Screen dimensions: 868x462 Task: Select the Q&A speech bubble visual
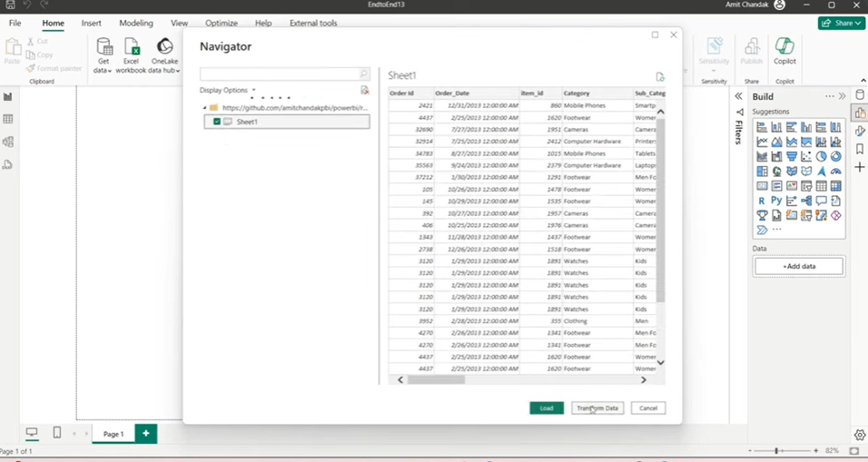(x=821, y=201)
